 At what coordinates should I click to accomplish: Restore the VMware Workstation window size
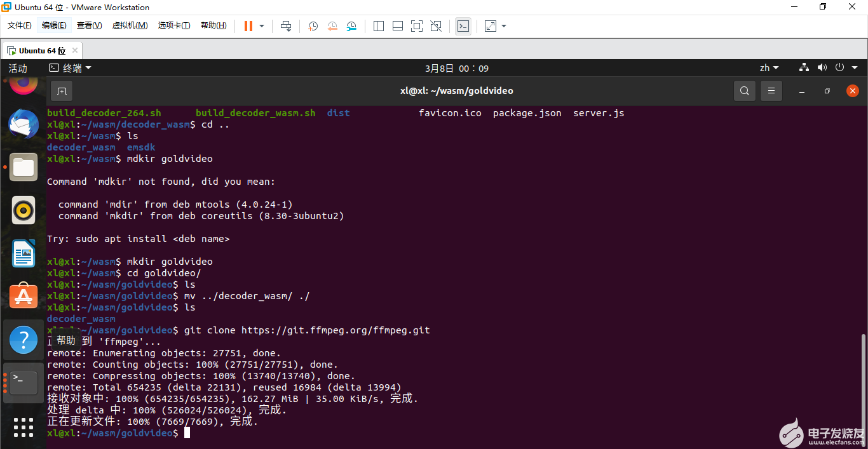pos(823,7)
